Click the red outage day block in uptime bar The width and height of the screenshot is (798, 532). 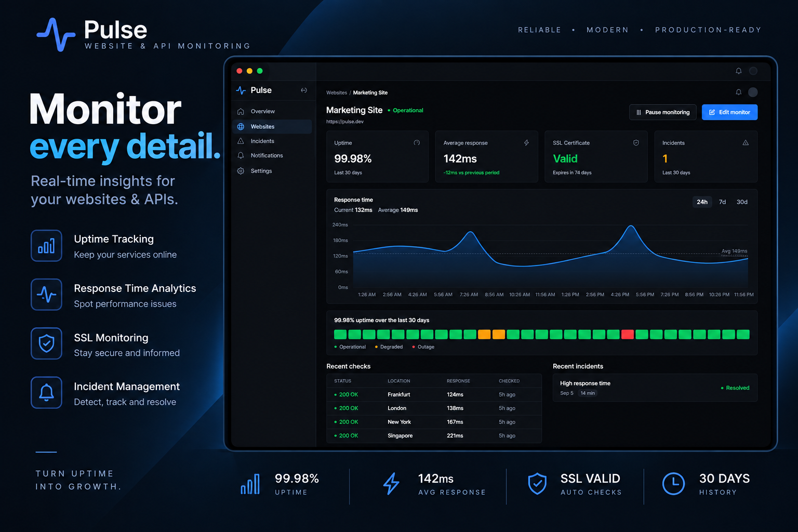click(627, 335)
